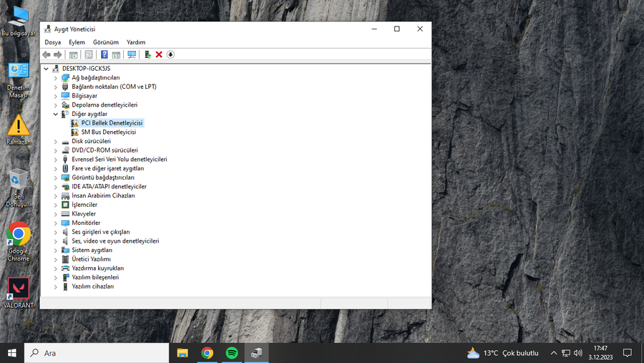Expand Ses, video ve oyun denetleyicileri
The image size is (644, 363).
coord(55,241)
